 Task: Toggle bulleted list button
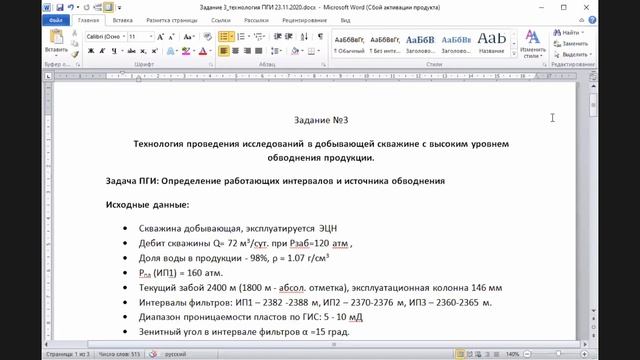[224, 37]
